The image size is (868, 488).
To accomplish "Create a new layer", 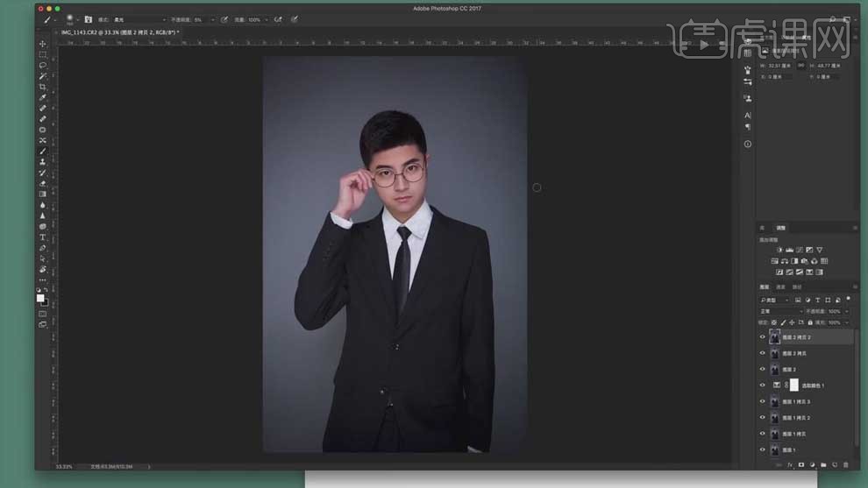I will pyautogui.click(x=834, y=465).
